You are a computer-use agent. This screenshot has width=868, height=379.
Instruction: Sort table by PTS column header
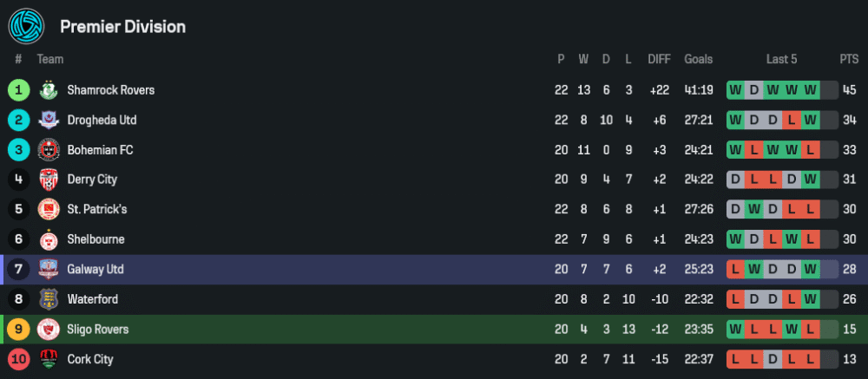point(848,59)
